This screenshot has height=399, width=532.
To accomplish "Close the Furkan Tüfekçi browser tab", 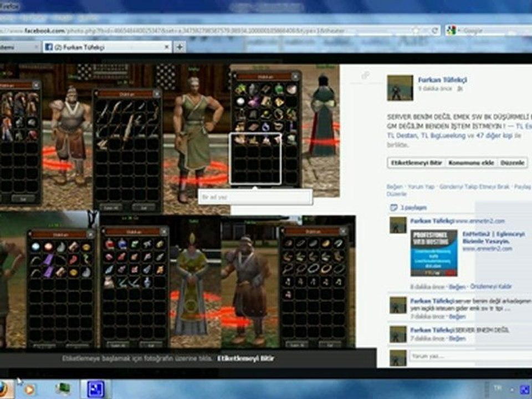I will point(167,47).
